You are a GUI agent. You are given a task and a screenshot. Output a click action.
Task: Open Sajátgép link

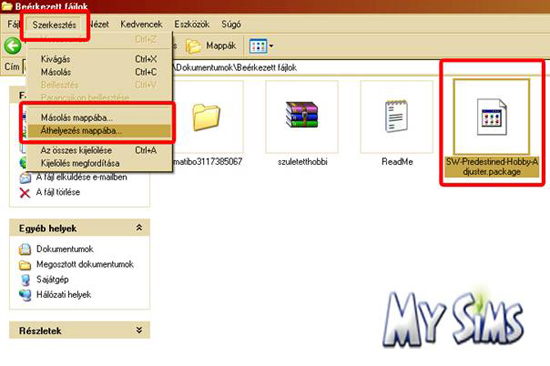pos(52,279)
